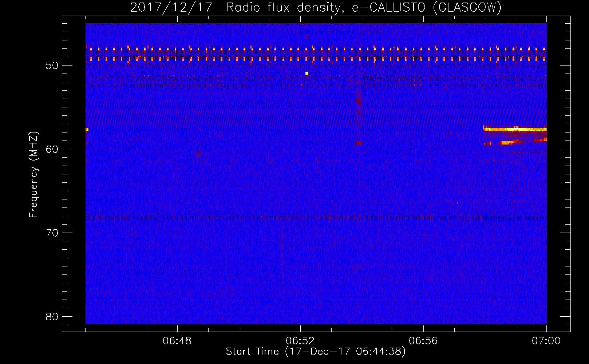Click the plot title "2017/12/17 Radio flux density, e-CALLISTO (GLASGOW)"
The image size is (589, 364).
316,7
